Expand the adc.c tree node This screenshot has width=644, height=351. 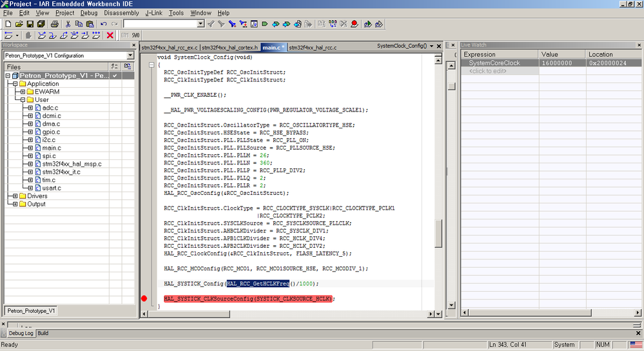point(30,108)
